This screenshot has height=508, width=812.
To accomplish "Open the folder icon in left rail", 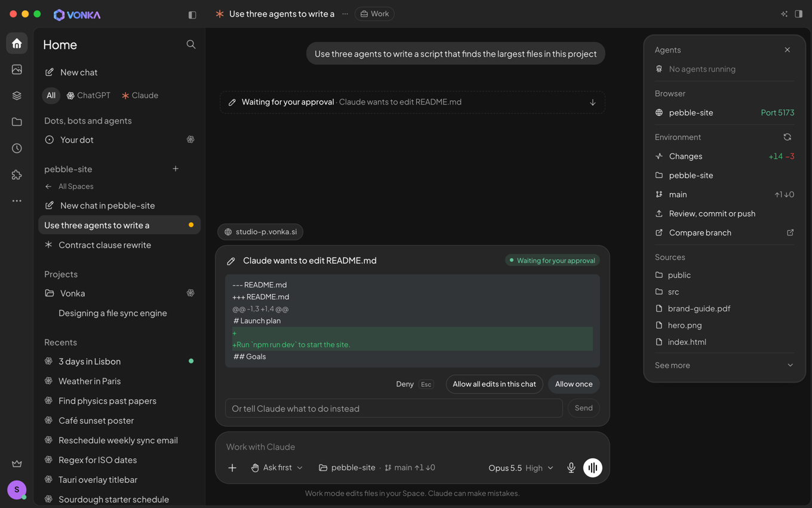I will (17, 122).
